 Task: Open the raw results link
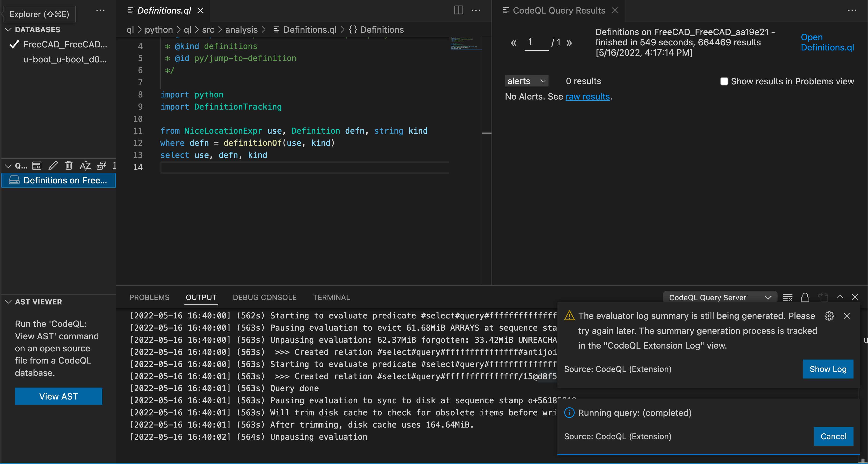(587, 96)
